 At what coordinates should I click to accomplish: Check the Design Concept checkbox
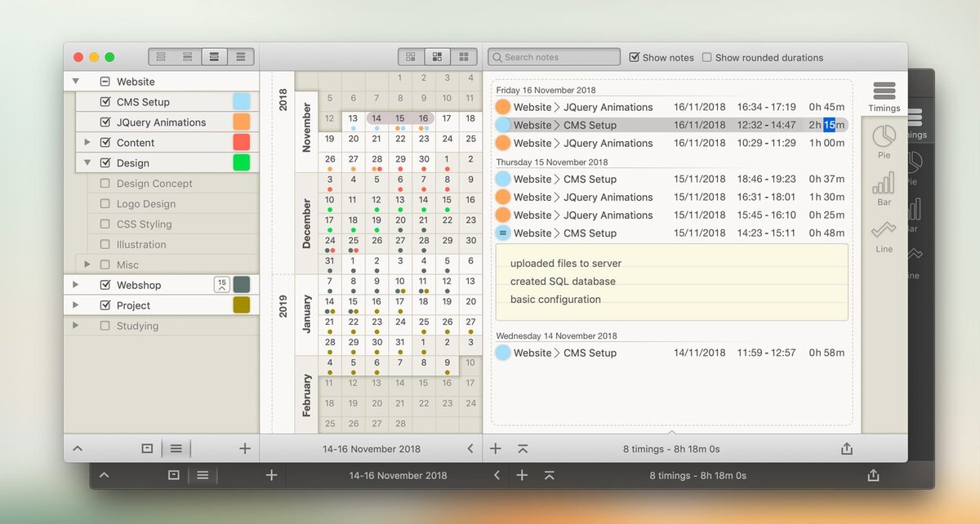105,184
